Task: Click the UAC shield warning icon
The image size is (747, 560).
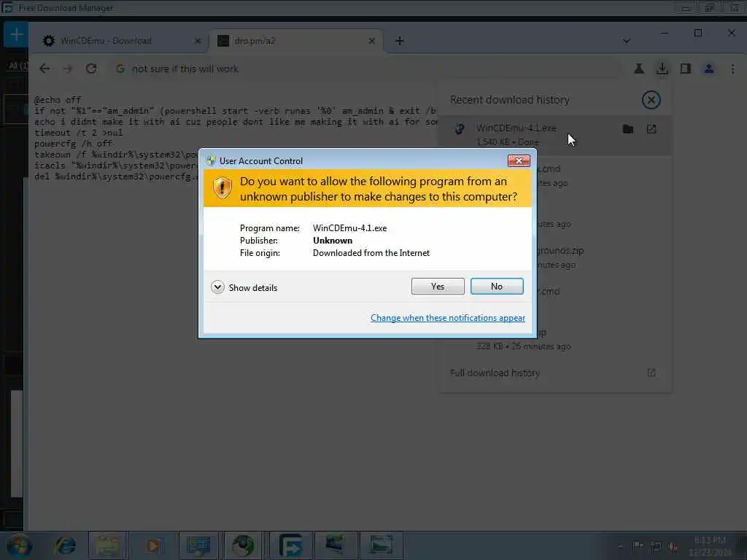Action: click(222, 188)
